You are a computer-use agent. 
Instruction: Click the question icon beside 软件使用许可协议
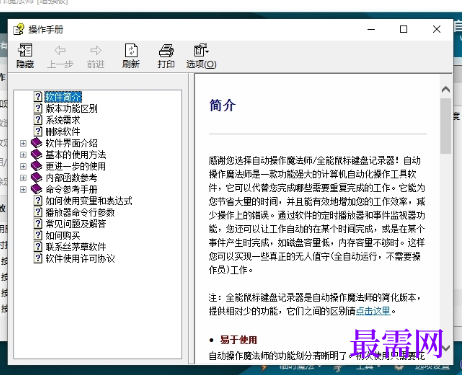tap(38, 258)
